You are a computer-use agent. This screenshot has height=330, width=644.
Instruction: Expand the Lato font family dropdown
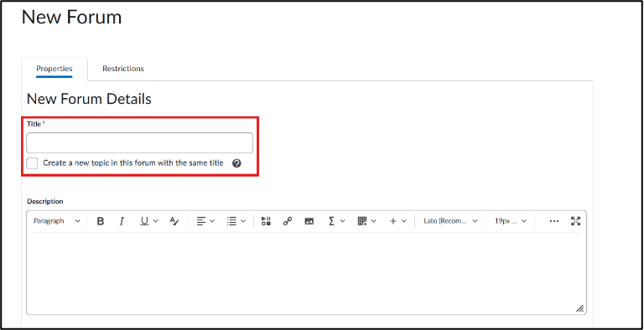[x=450, y=221]
